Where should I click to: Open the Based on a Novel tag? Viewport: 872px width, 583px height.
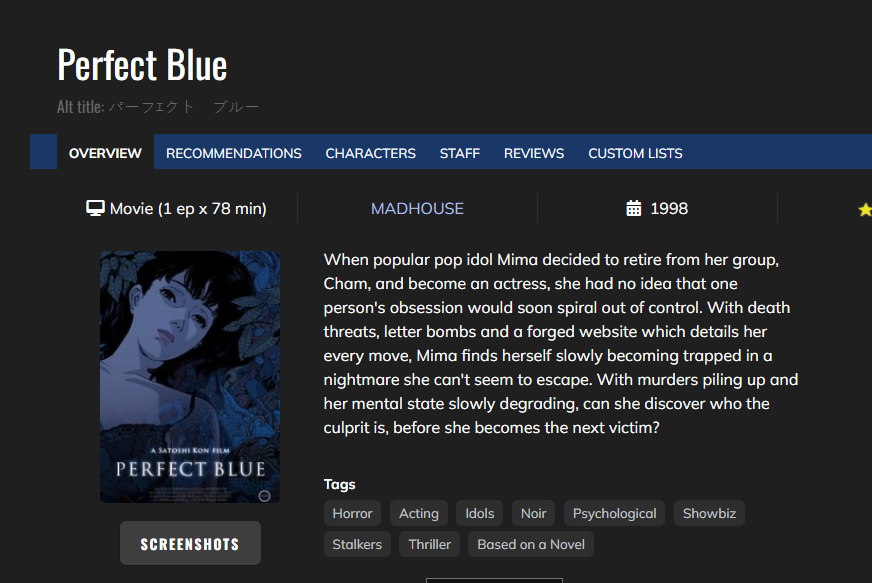tap(531, 544)
